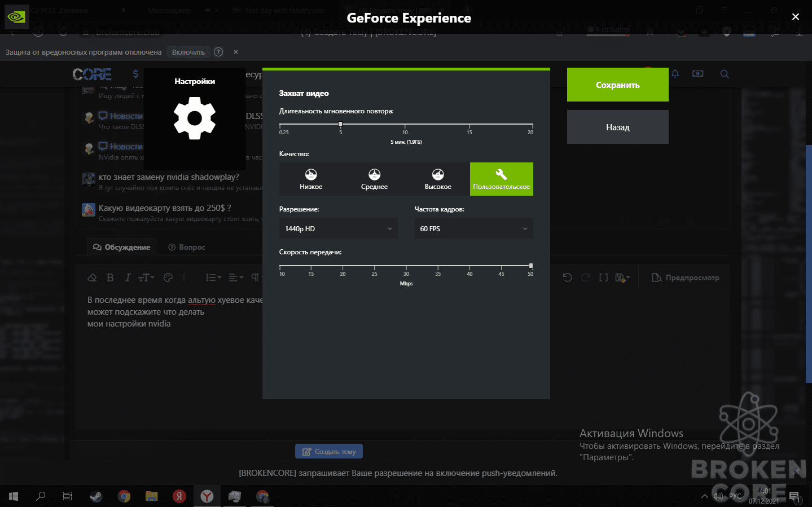Image resolution: width=812 pixels, height=507 pixels.
Task: Open the Частота кадров dropdown showing 60 FPS
Action: click(x=474, y=228)
